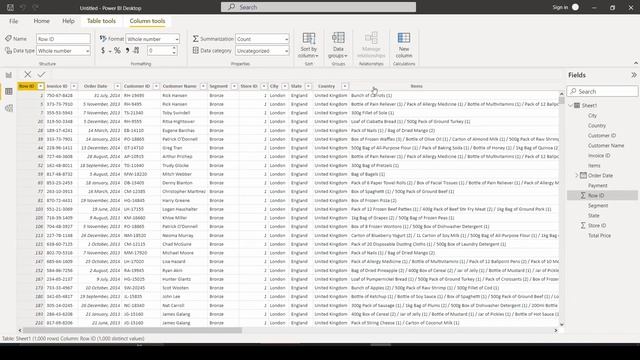Open the File menu

pos(13,21)
